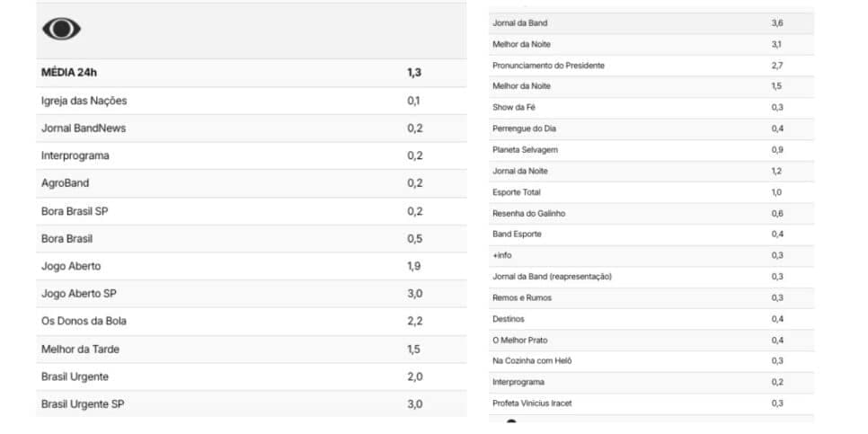Click the Igreja das Nações row

252,101
